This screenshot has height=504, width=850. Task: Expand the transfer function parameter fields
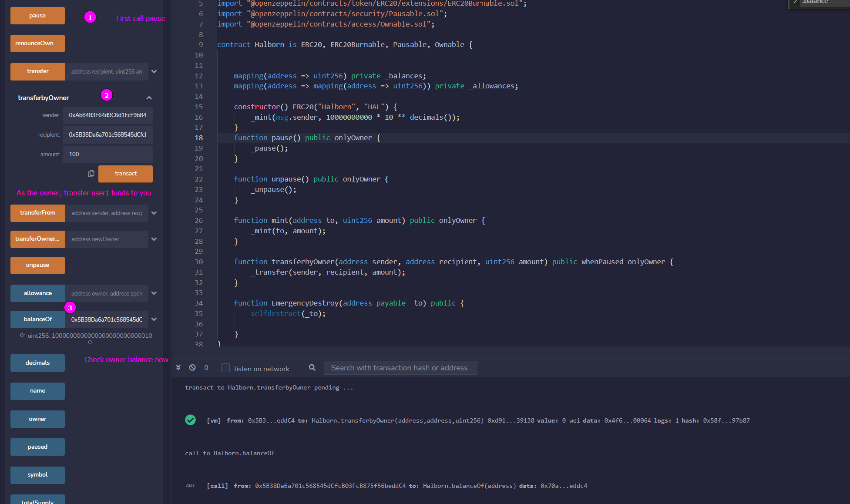click(x=154, y=71)
